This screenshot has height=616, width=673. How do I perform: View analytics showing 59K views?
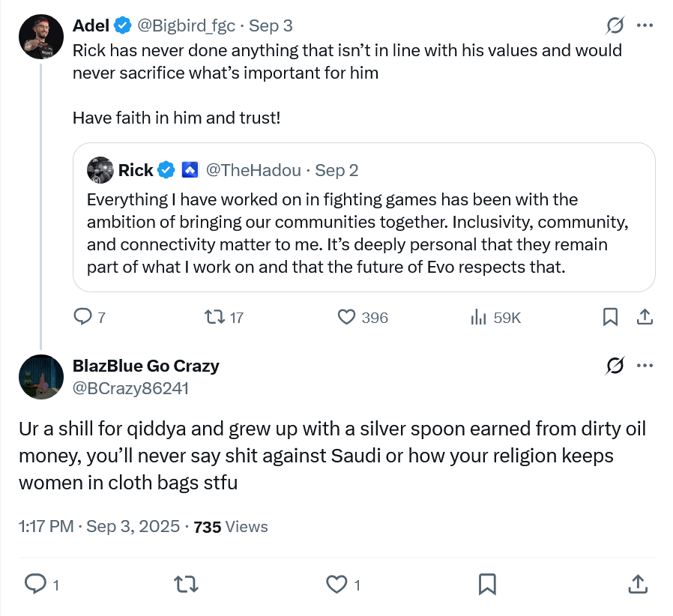pos(478,317)
